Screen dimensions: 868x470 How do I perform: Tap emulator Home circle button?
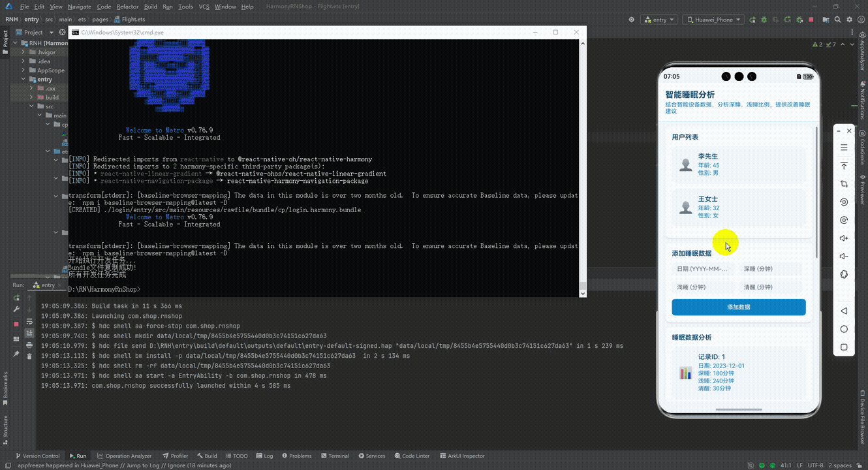pos(844,329)
